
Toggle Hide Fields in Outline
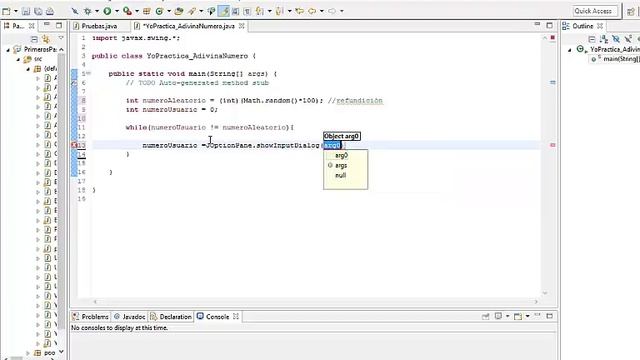[x=616, y=39]
